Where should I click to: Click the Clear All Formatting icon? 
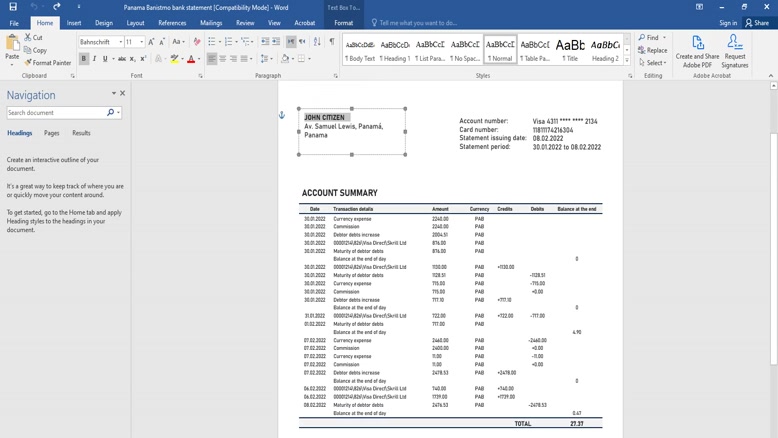pos(197,42)
